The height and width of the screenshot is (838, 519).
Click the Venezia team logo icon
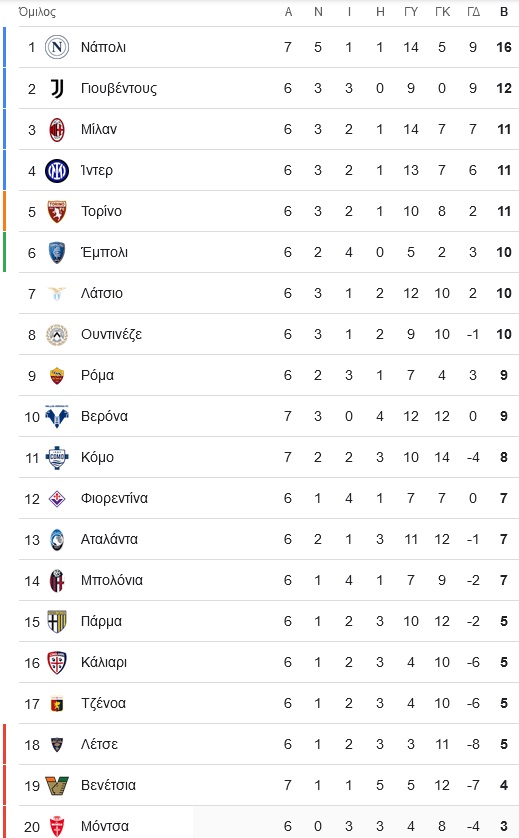tap(57, 786)
